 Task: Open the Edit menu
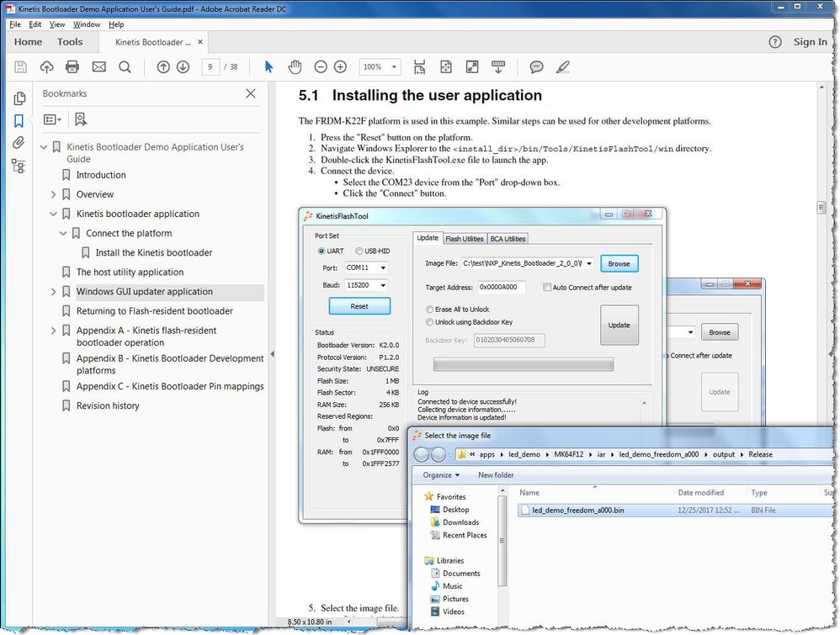pyautogui.click(x=35, y=24)
